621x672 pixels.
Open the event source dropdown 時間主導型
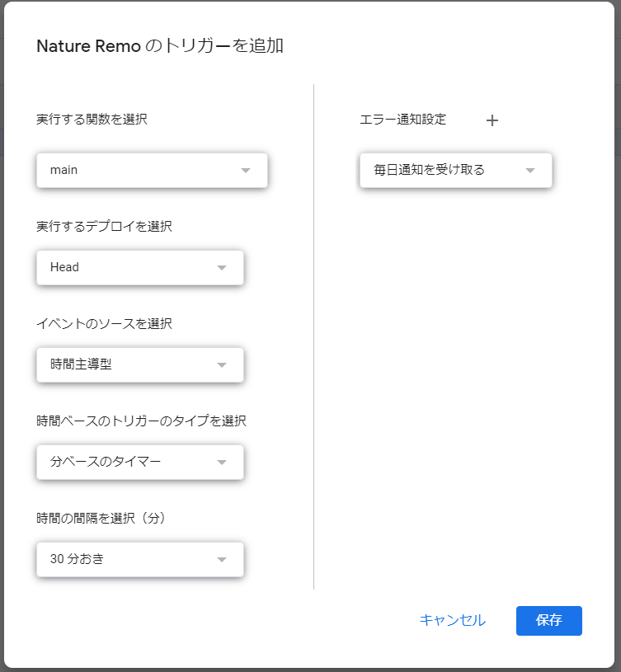140,364
